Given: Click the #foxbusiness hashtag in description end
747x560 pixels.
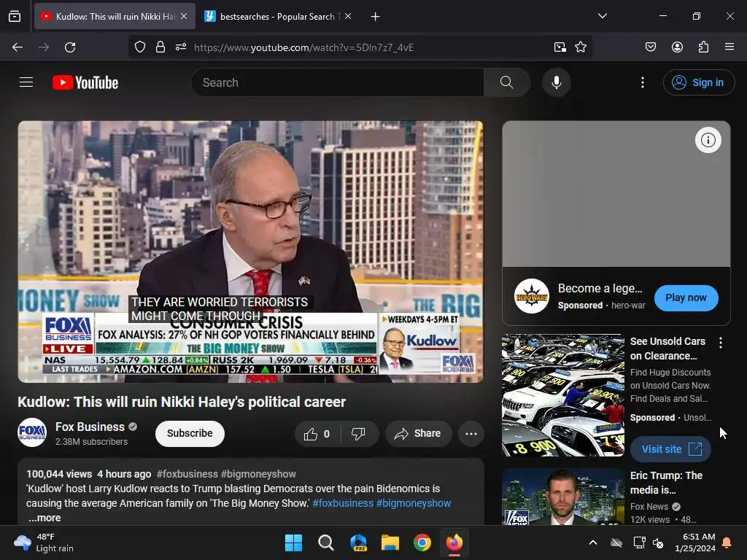Looking at the screenshot, I should coord(343,503).
